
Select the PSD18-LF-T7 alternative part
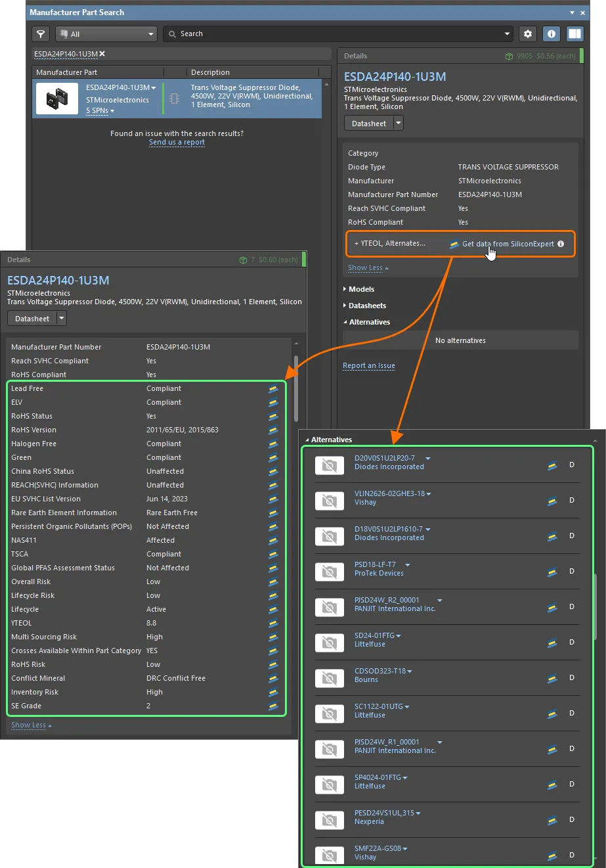pyautogui.click(x=375, y=564)
